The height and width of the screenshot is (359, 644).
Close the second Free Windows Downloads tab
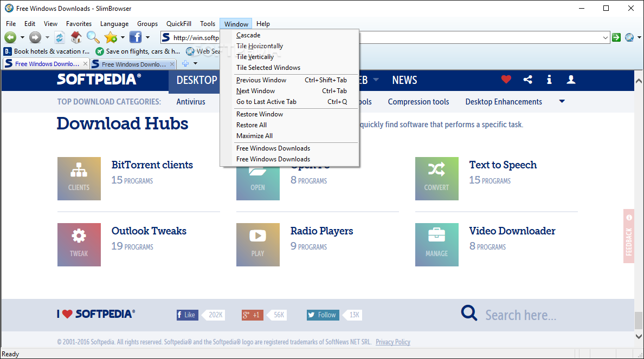pos(172,64)
